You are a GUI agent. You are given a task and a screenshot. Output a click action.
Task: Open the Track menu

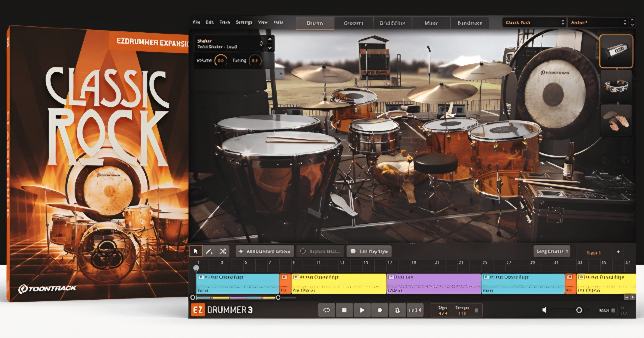coord(225,23)
